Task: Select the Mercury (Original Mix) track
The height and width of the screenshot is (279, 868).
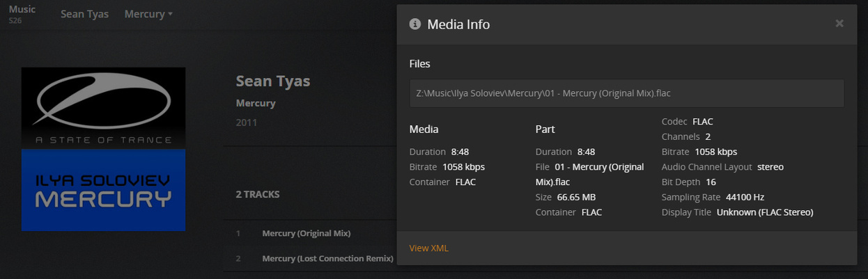Action: (306, 233)
